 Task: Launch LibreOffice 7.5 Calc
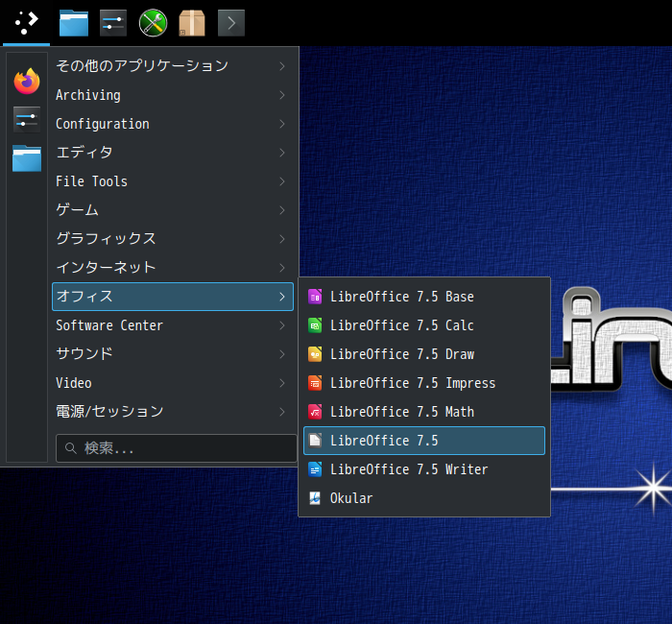[x=424, y=325]
